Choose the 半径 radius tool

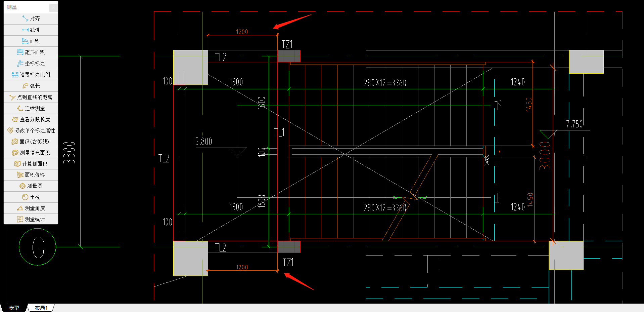(x=31, y=197)
